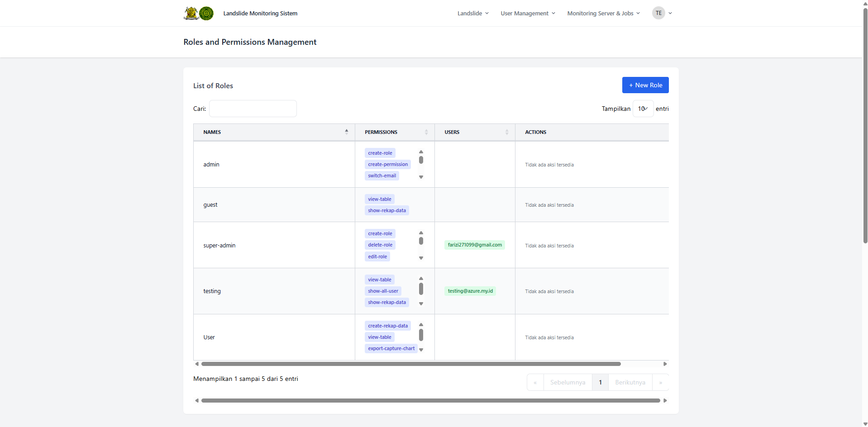The width and height of the screenshot is (868, 427).
Task: Open the Landslide dropdown menu
Action: click(473, 14)
